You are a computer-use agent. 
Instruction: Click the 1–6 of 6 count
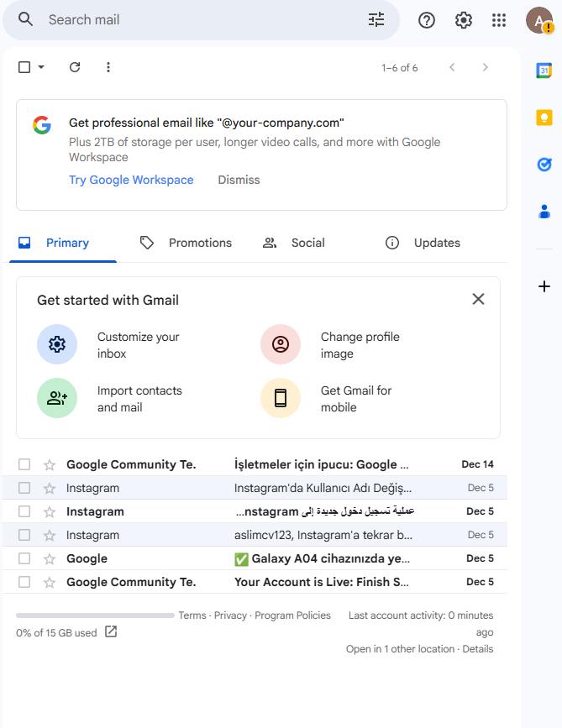(399, 68)
